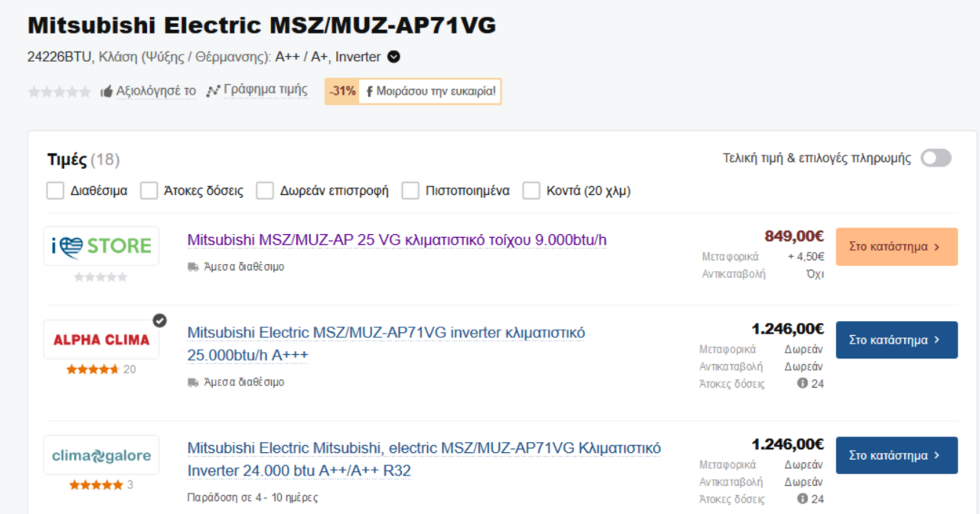Click info icon beside clima galore Άτοκες δόσεις

802,499
